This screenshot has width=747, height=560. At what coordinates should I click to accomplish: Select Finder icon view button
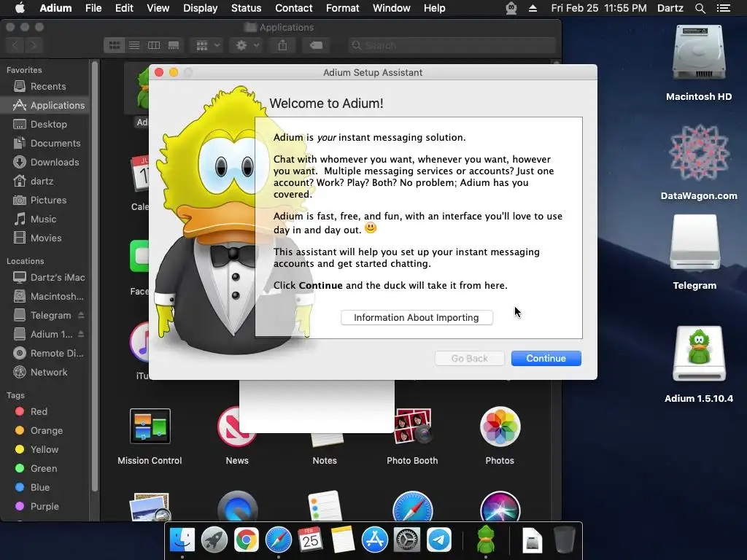pos(115,45)
